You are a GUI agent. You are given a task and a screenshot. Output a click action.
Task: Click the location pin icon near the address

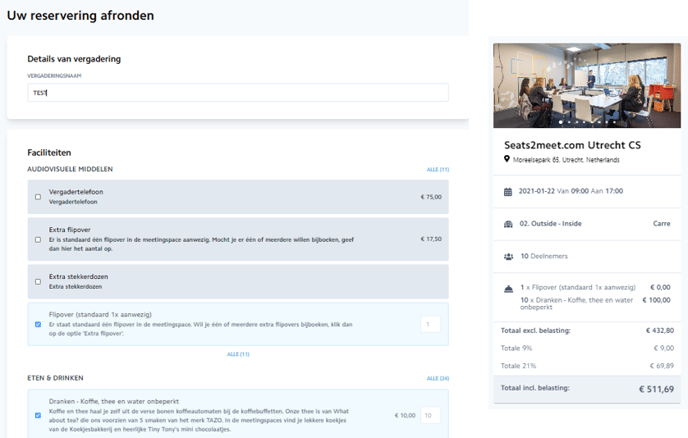tap(507, 160)
